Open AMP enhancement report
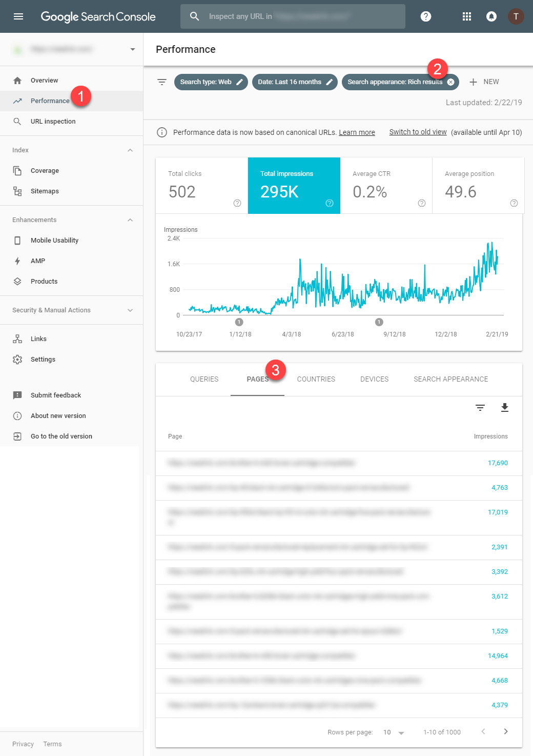Viewport: 533px width, 756px height. pos(71,261)
